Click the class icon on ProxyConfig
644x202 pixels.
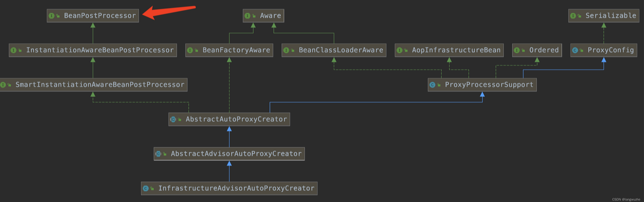click(x=576, y=50)
